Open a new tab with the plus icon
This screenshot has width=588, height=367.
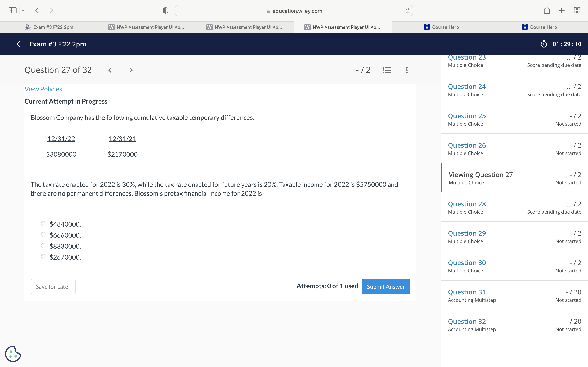[561, 10]
